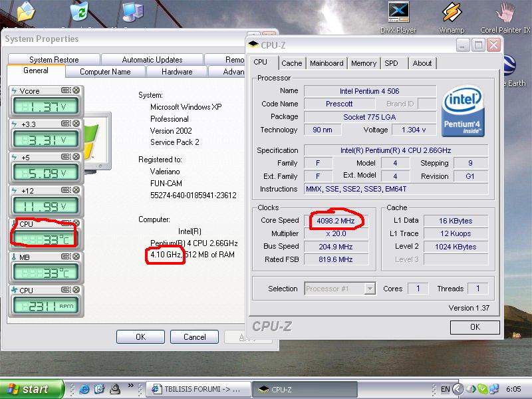Click the CPU-Z chip icon in title bar

pos(253,45)
